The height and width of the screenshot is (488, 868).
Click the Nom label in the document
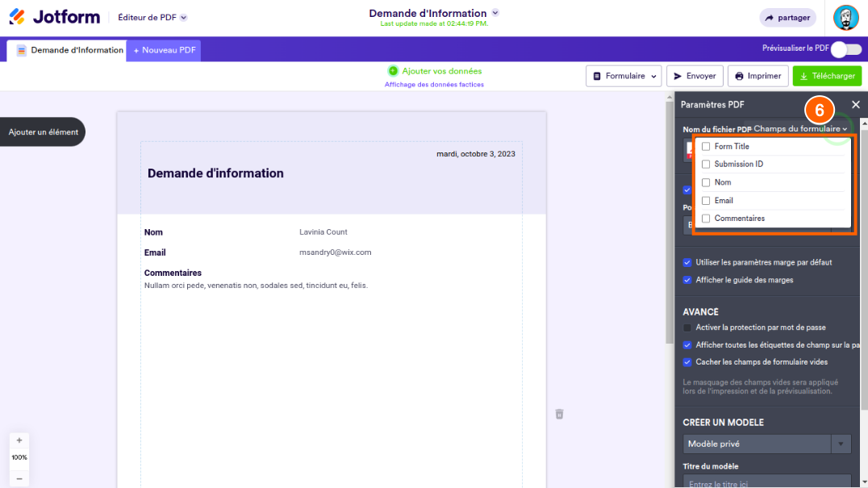tap(153, 232)
